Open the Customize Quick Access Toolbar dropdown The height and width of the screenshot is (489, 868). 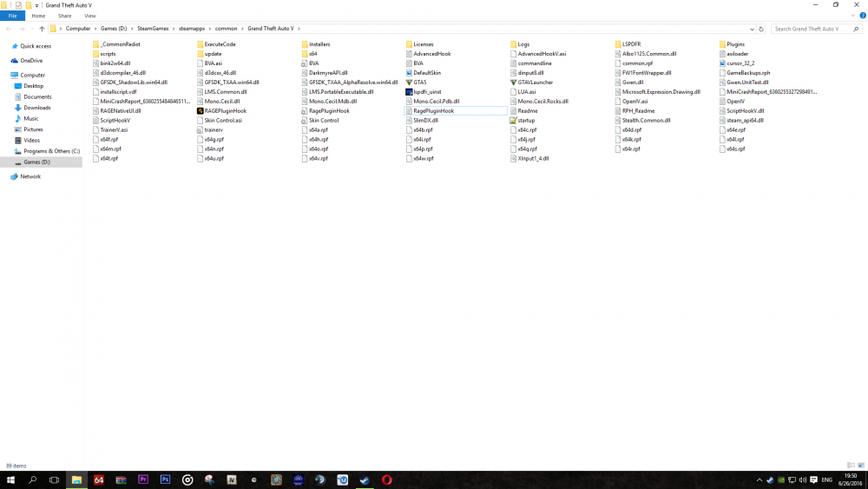click(x=36, y=5)
